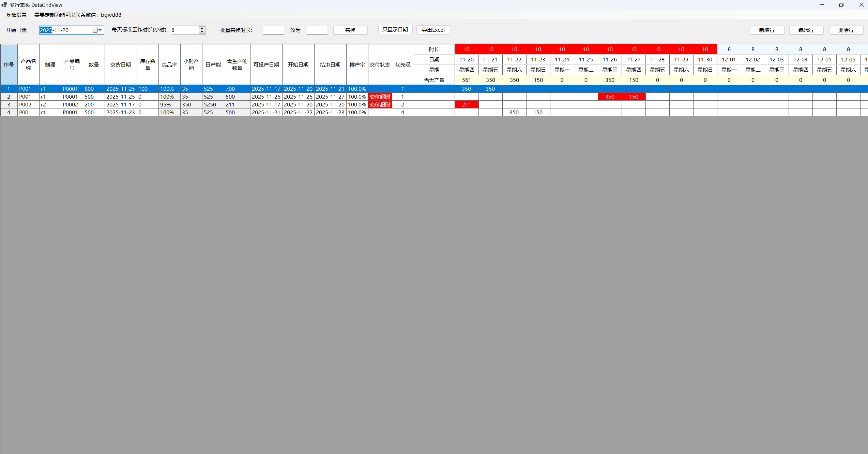Viewport: 868px width, 454px height.
Task: Select the 交付超时 cell in row 2
Action: coord(380,97)
